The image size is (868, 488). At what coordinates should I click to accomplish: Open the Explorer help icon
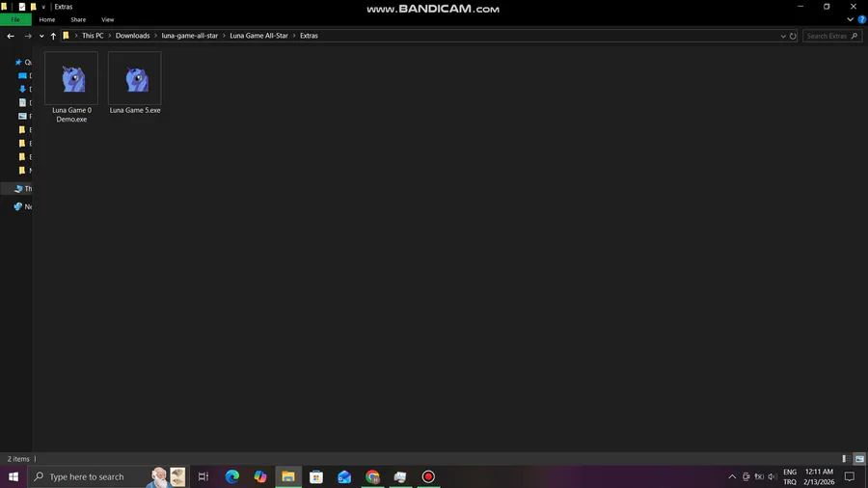[862, 19]
